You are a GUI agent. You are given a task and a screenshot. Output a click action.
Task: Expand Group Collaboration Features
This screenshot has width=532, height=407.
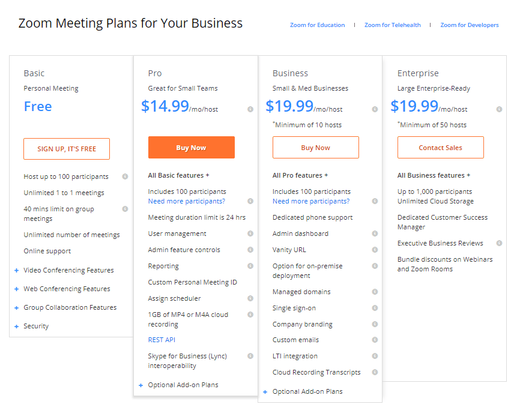(17, 307)
